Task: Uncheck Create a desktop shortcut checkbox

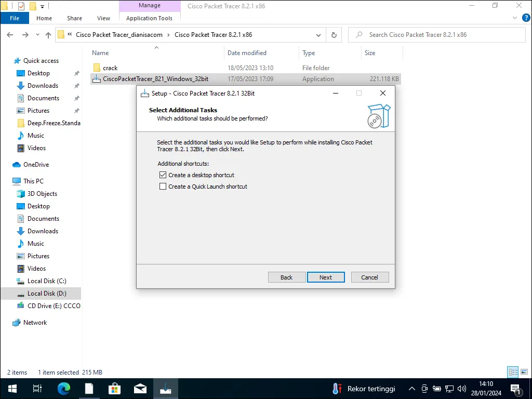Action: (163, 175)
